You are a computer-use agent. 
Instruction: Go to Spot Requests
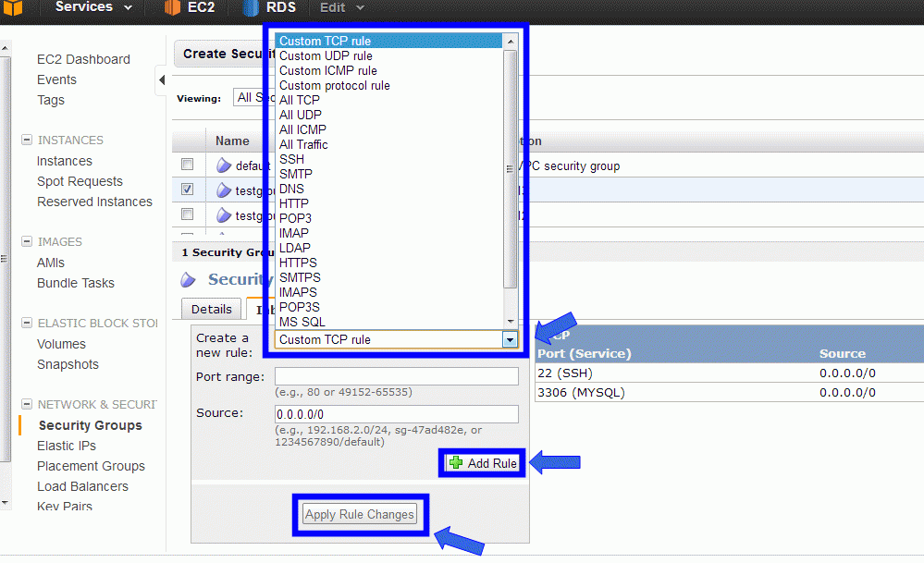point(80,181)
